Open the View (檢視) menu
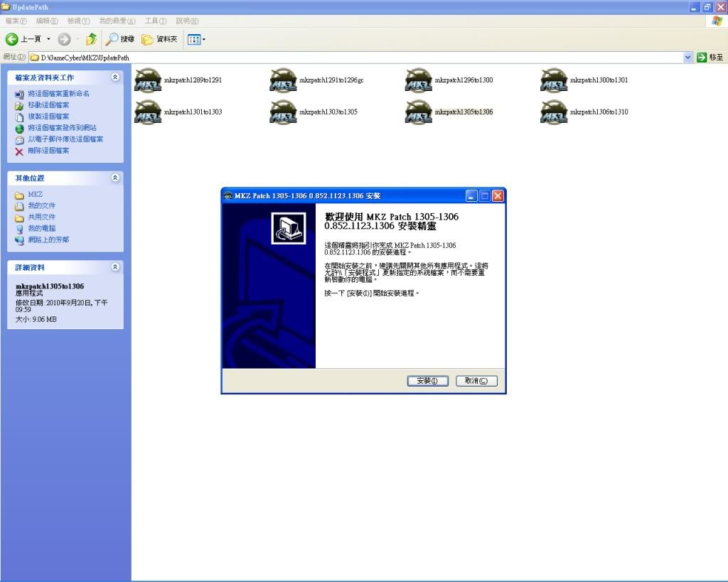 (78, 21)
